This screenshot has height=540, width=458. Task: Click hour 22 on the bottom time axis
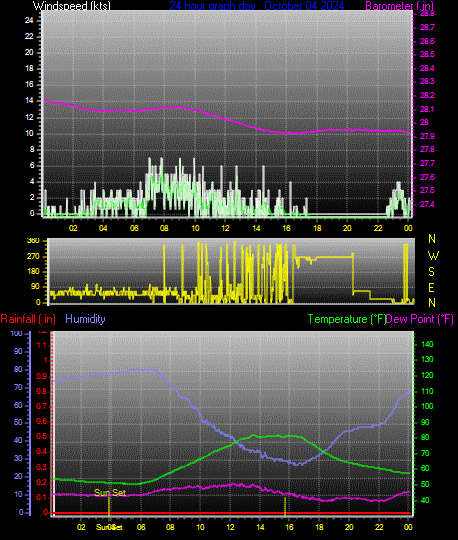coord(379,527)
